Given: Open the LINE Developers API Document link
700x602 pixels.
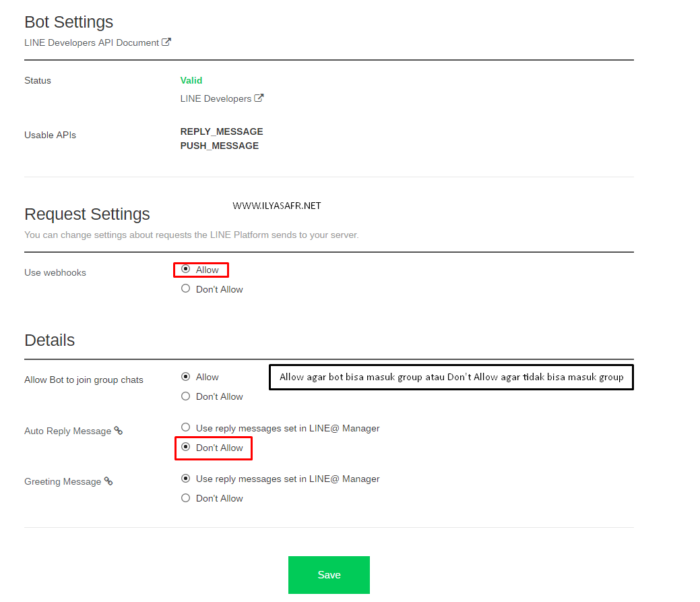Looking at the screenshot, I should 92,42.
